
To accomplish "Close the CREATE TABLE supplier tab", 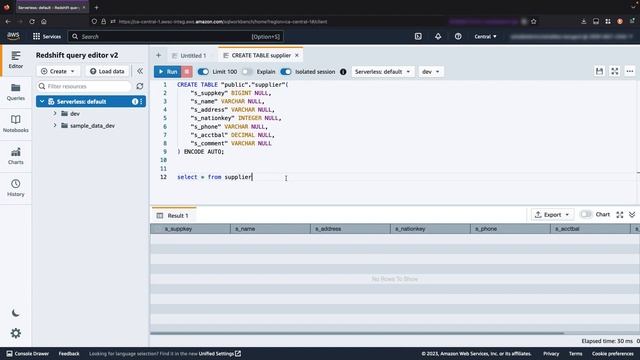I will (297, 56).
